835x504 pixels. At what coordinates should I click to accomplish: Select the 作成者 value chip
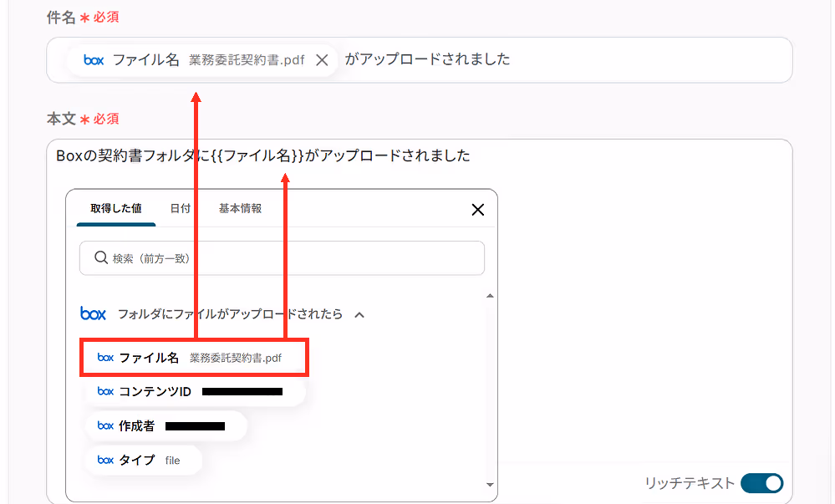[x=166, y=425]
